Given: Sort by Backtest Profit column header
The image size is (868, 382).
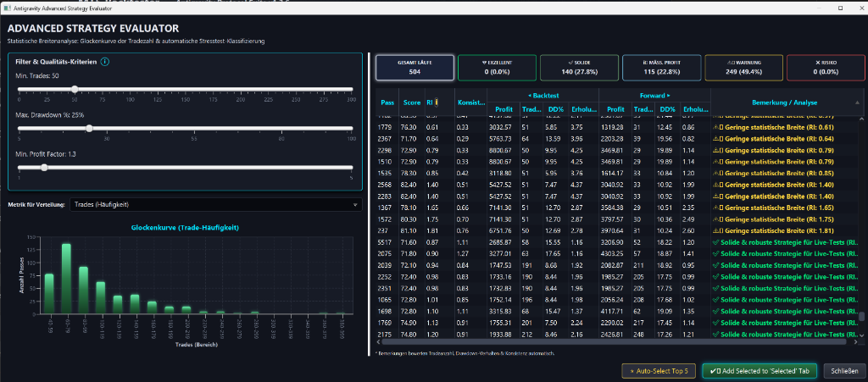Looking at the screenshot, I should (504, 109).
